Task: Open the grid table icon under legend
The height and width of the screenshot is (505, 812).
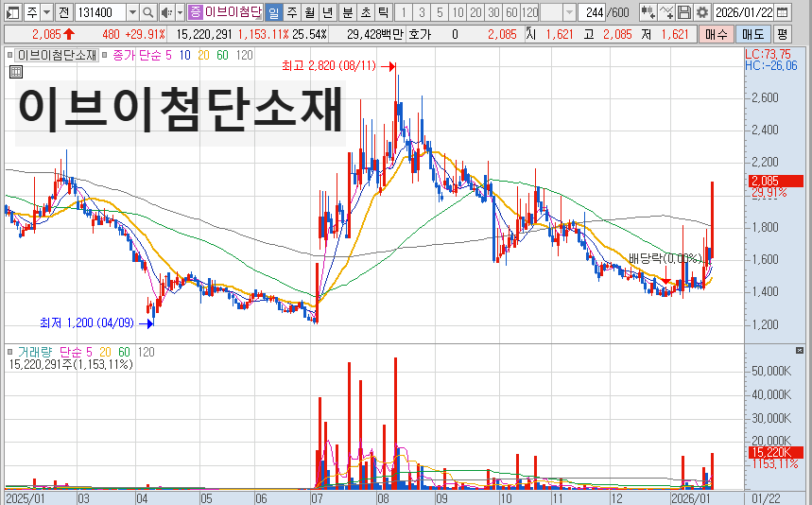Action: pyautogui.click(x=16, y=72)
